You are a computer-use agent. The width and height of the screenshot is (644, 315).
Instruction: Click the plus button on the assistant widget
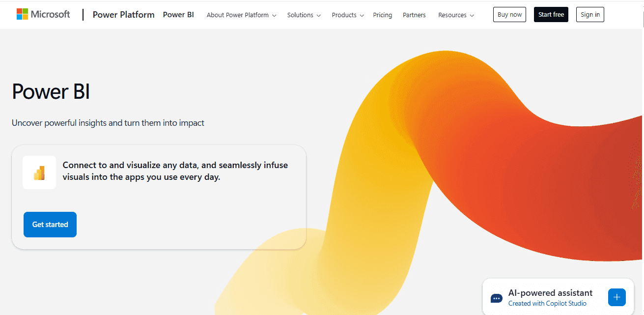616,297
